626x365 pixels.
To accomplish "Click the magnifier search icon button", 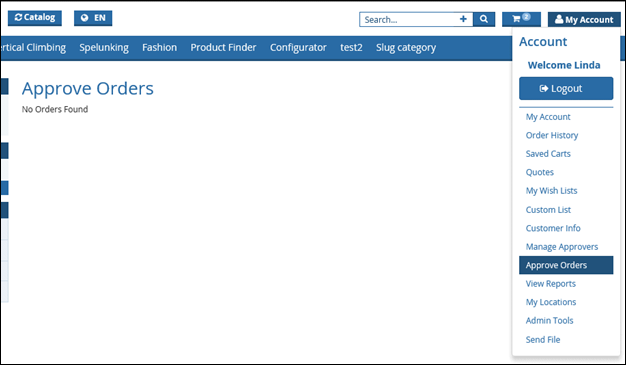I will coord(484,19).
